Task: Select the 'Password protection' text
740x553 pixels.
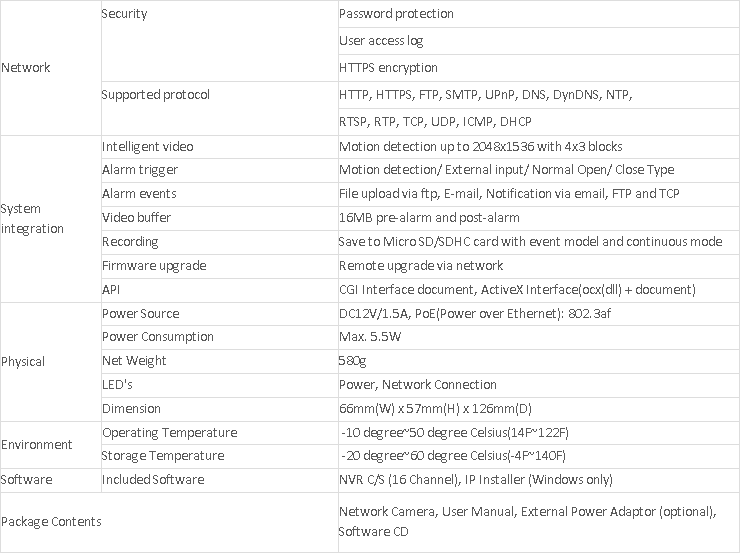Action: [x=396, y=14]
